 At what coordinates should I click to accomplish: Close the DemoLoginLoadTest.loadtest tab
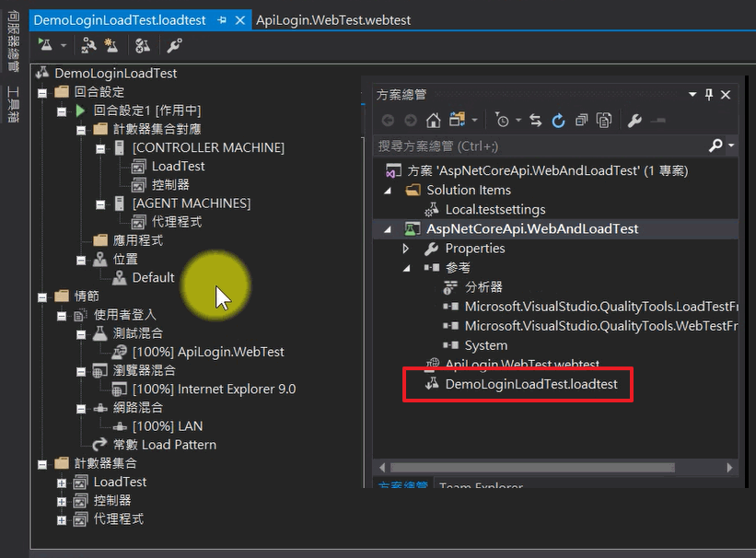coord(240,20)
